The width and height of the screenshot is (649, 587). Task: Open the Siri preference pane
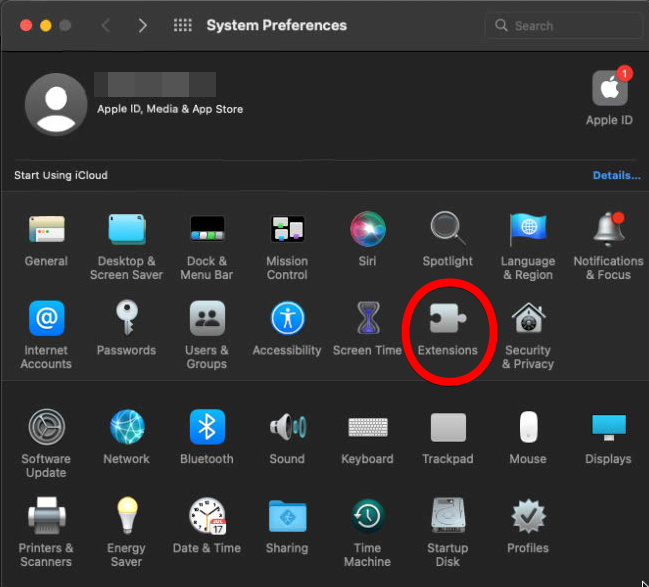coord(367,230)
